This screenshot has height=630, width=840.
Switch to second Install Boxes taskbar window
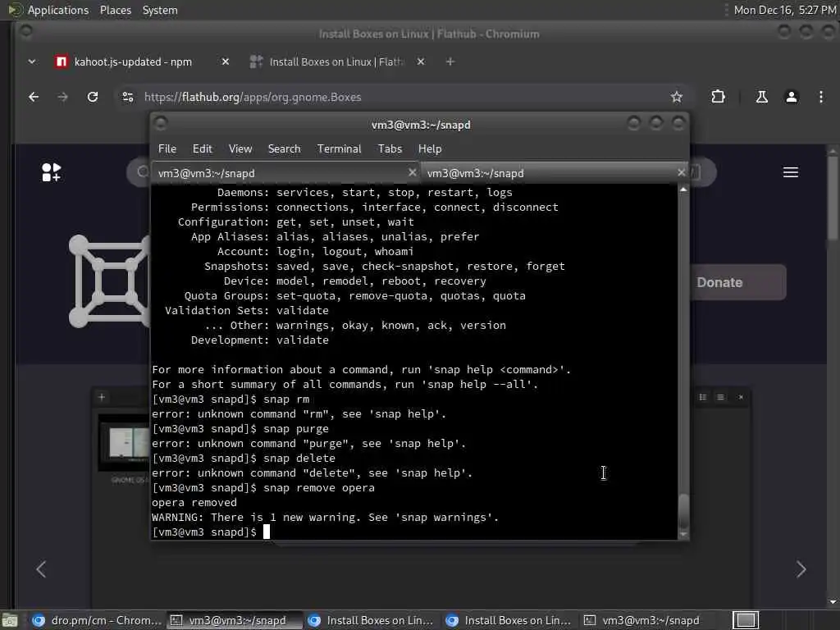[x=510, y=620]
